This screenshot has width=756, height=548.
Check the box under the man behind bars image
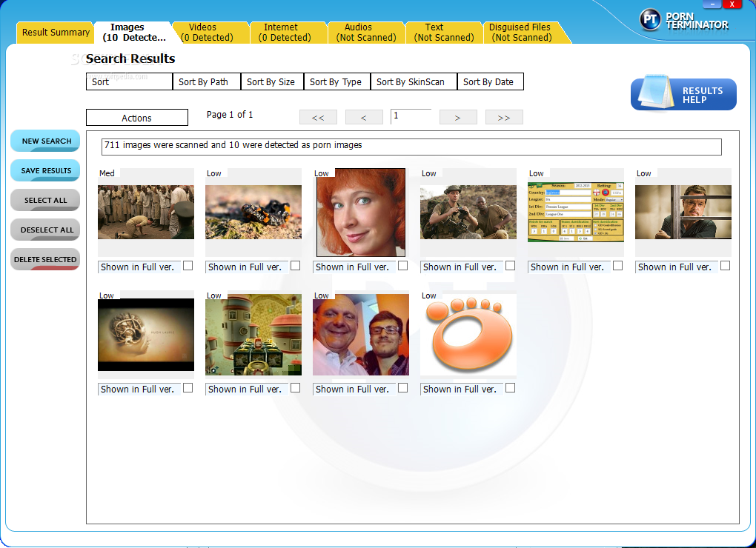point(725,266)
